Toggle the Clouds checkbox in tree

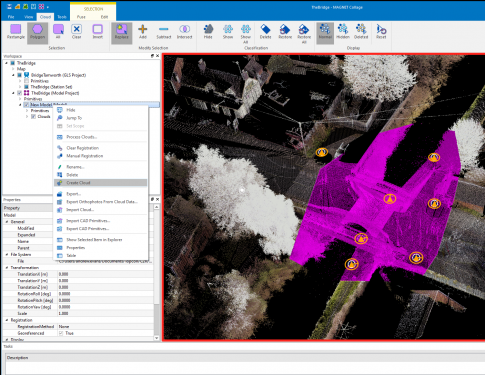pyautogui.click(x=33, y=117)
